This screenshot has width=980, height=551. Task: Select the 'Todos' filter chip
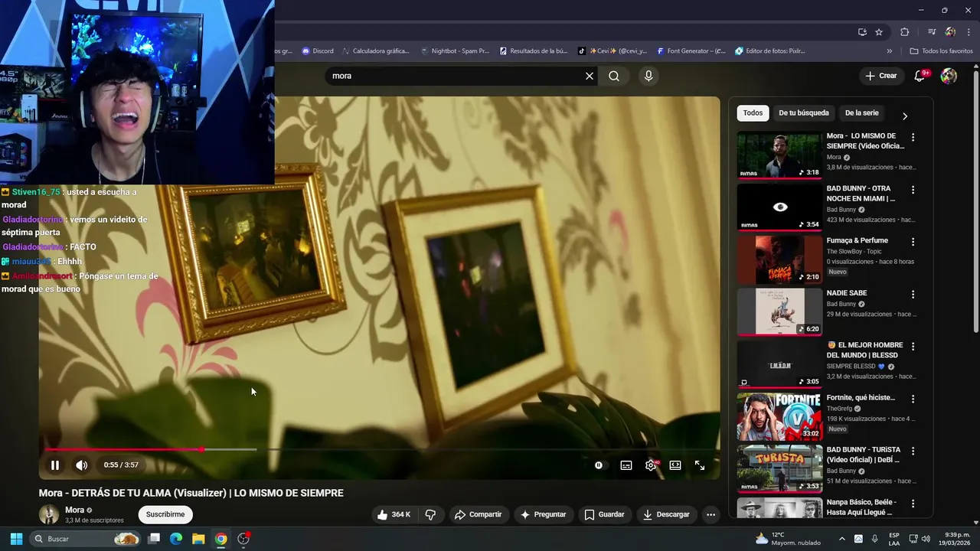(753, 112)
